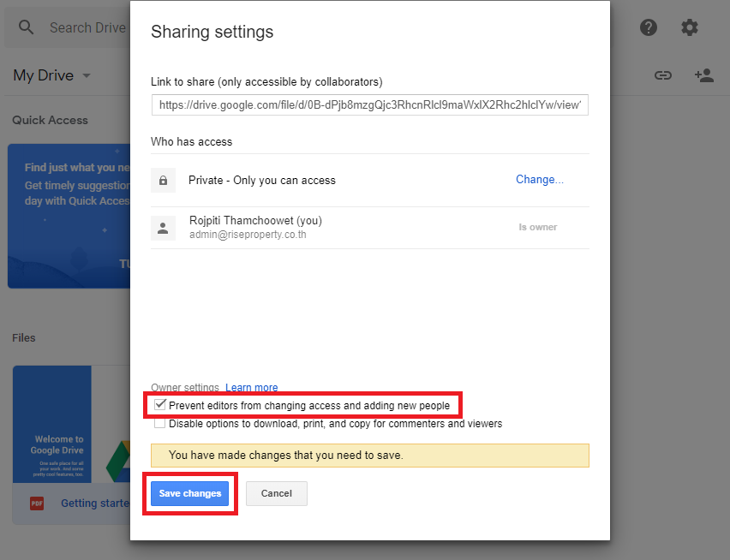Select the Link to share URL field
730x560 pixels.
(x=369, y=105)
